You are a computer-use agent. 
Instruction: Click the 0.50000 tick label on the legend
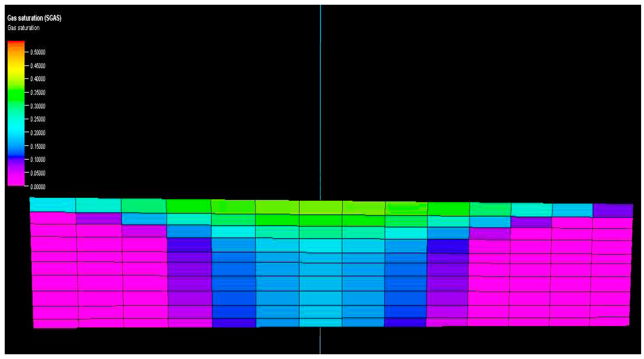(38, 52)
